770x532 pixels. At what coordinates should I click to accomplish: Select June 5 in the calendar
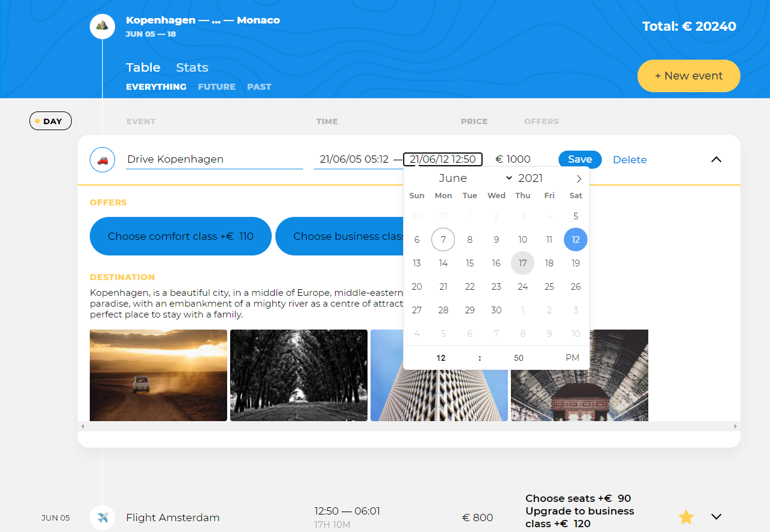(x=576, y=216)
